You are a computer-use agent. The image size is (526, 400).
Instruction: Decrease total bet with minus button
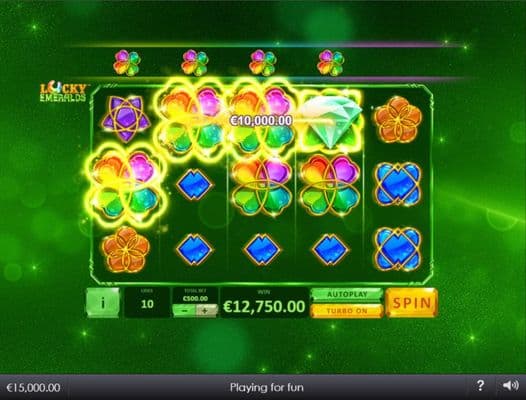click(184, 311)
